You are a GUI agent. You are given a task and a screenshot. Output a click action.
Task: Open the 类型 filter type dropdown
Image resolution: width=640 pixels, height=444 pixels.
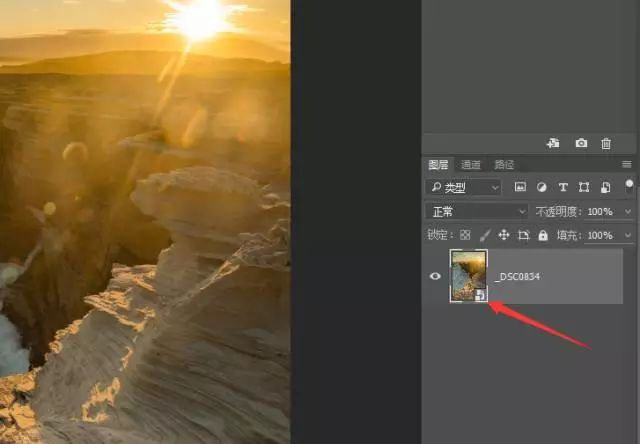[x=464, y=187]
